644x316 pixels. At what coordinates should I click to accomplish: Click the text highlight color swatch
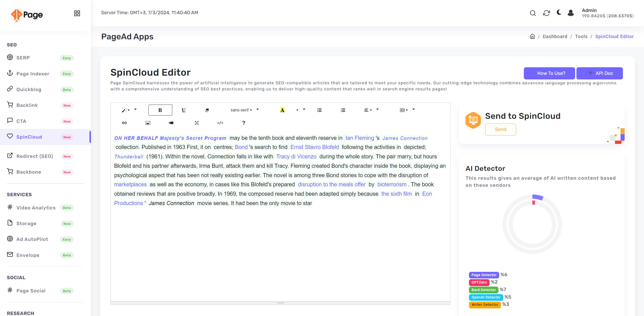(282, 110)
